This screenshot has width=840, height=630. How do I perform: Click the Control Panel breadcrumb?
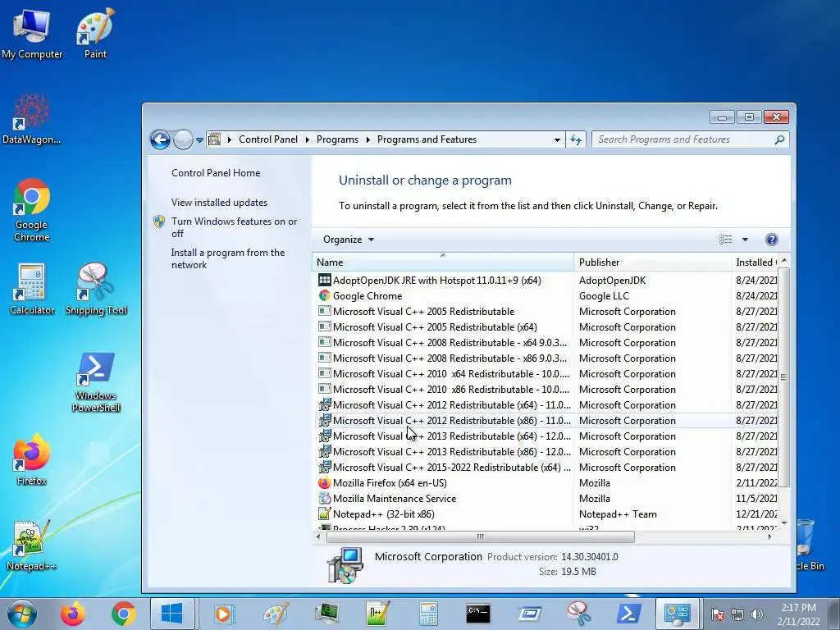coord(268,139)
